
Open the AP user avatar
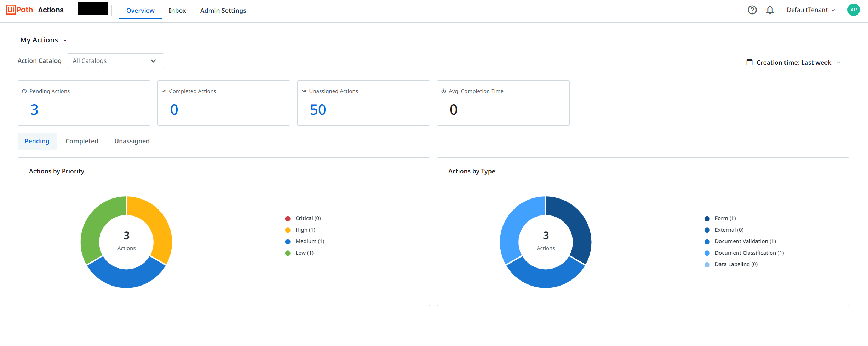coord(853,10)
